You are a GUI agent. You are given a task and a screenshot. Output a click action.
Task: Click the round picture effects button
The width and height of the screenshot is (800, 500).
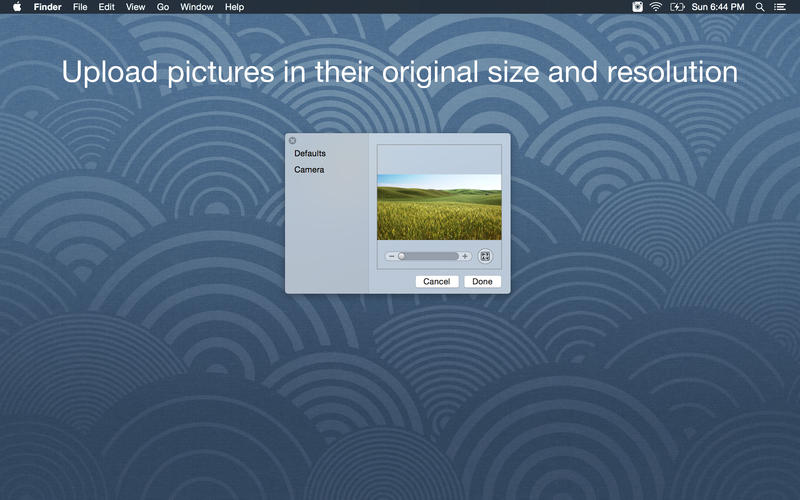point(485,256)
